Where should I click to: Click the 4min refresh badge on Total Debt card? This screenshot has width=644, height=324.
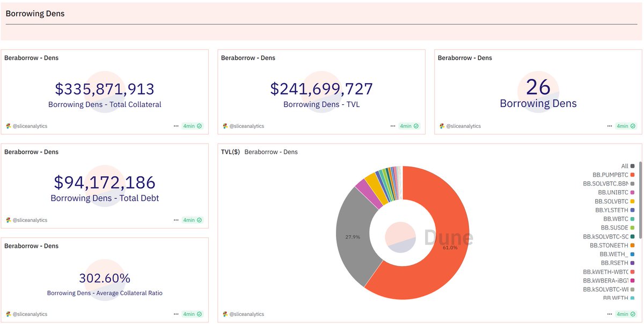[x=192, y=220]
